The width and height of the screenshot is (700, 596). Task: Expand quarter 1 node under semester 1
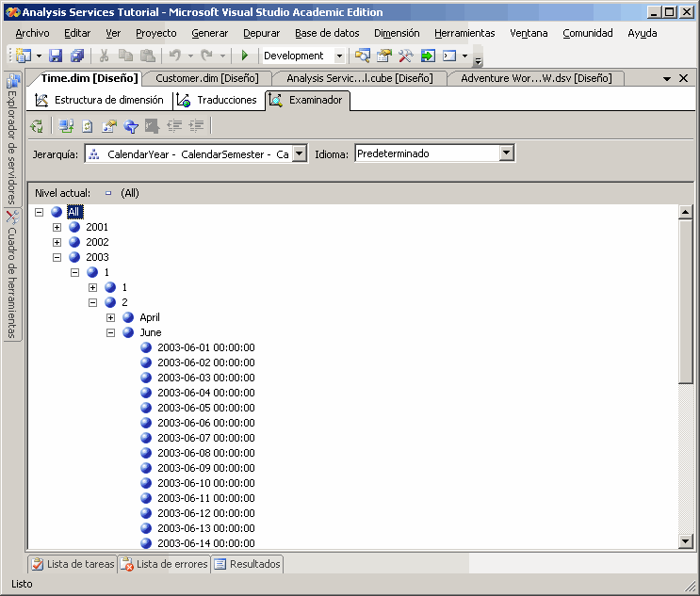coord(93,288)
